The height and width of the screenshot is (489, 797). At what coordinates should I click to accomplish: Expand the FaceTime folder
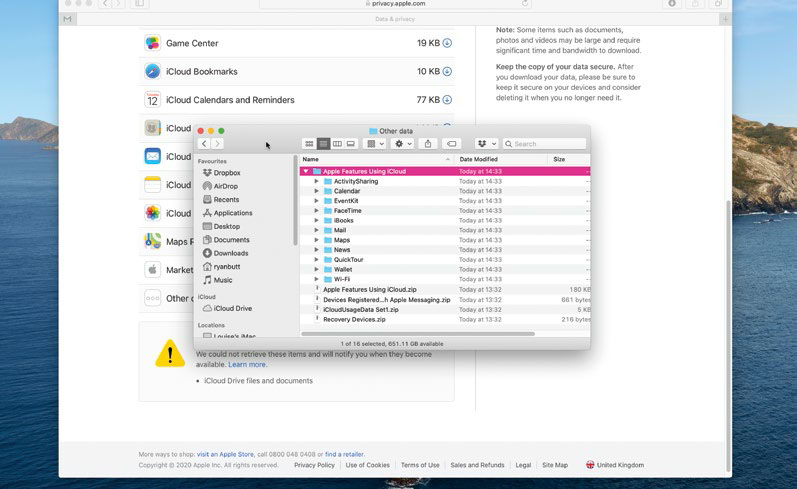click(x=316, y=210)
